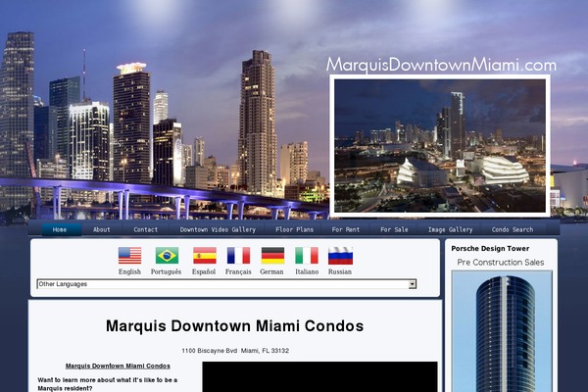Click the English language link text
Viewport: 588px width, 392px height.
tap(129, 271)
